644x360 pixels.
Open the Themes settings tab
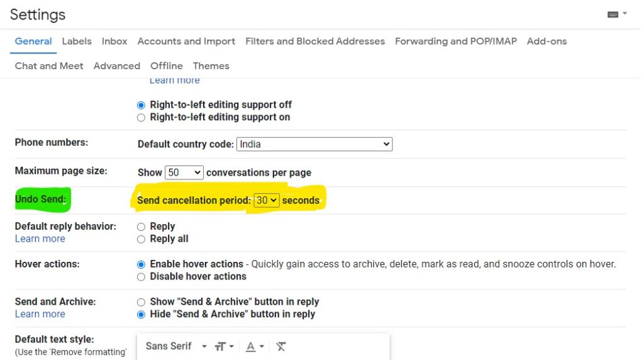click(211, 66)
